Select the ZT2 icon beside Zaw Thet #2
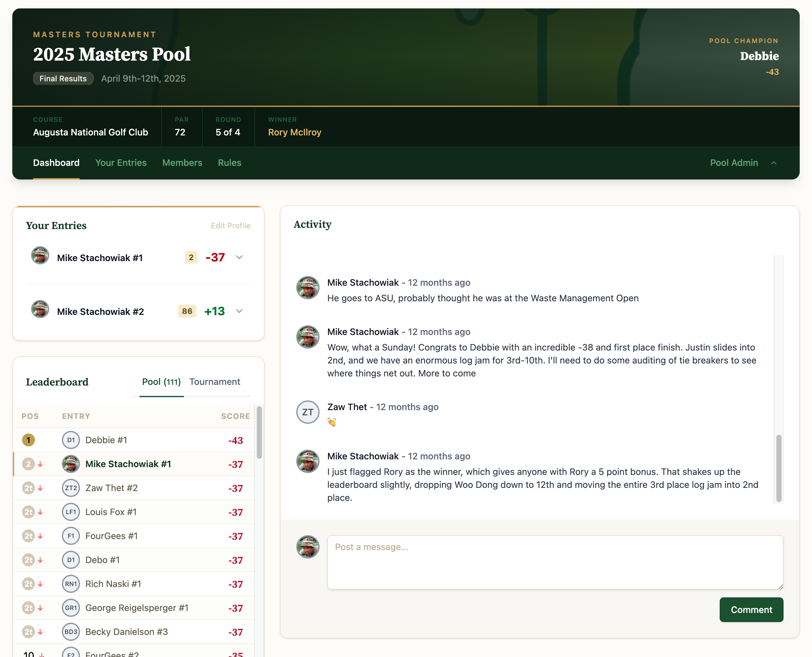812x657 pixels. click(71, 488)
